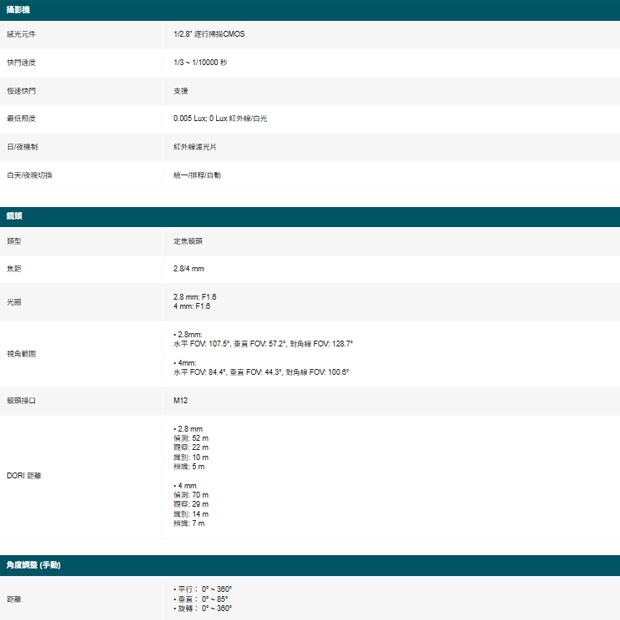Viewport: 620px width, 620px height.
Task: Select the 慢速快門 row label
Action: pos(20,91)
